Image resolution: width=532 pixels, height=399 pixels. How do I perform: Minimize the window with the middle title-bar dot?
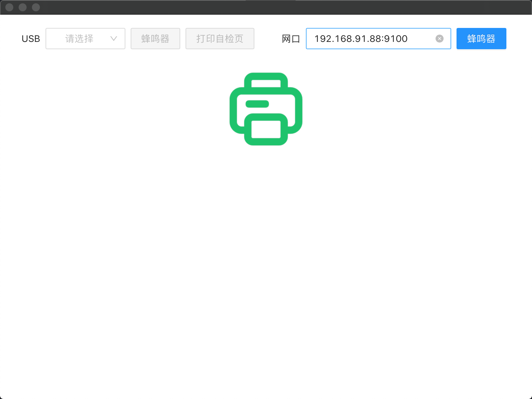pos(23,7)
